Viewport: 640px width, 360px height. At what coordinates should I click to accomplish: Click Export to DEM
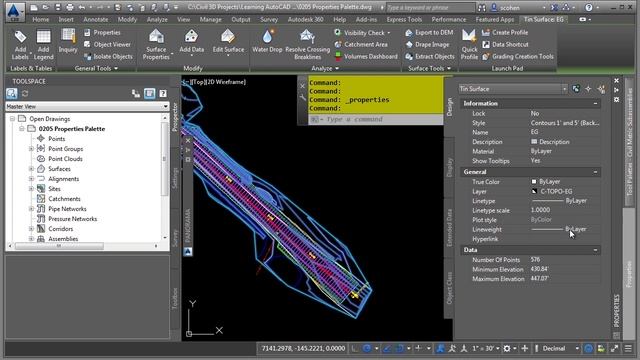point(429,33)
